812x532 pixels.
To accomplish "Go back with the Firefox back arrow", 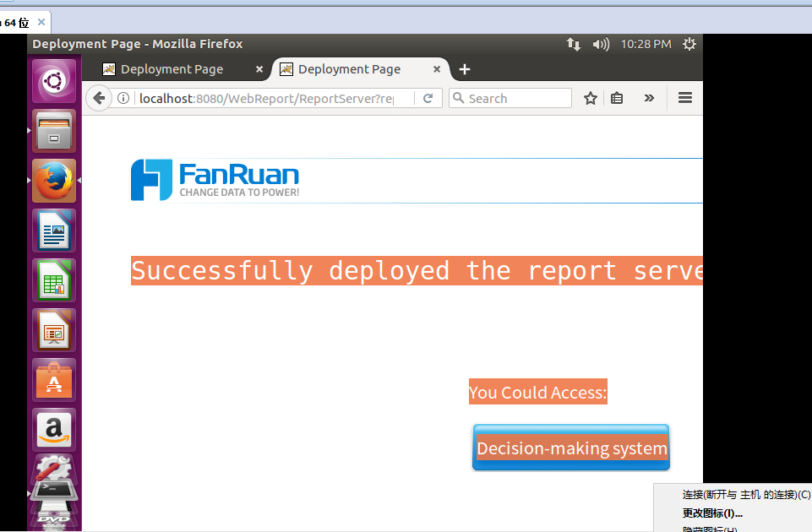I will pos(99,98).
